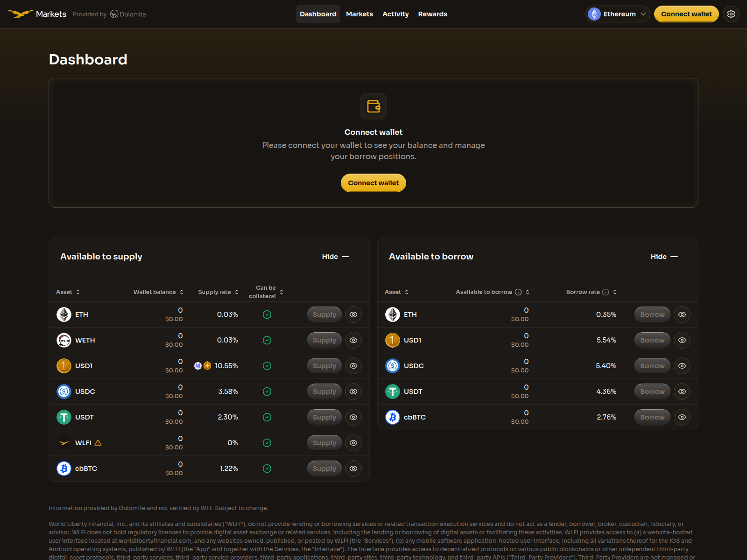
Task: Switch to the Markets tab
Action: point(359,14)
